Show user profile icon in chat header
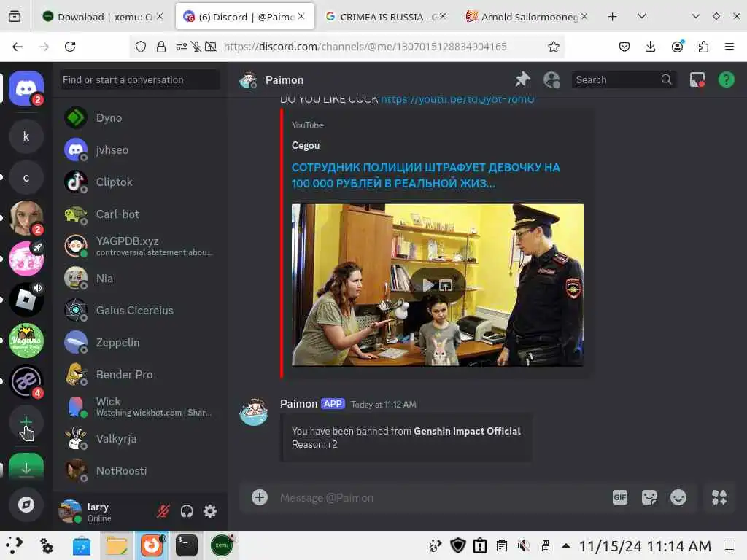The image size is (747, 560). click(x=551, y=79)
